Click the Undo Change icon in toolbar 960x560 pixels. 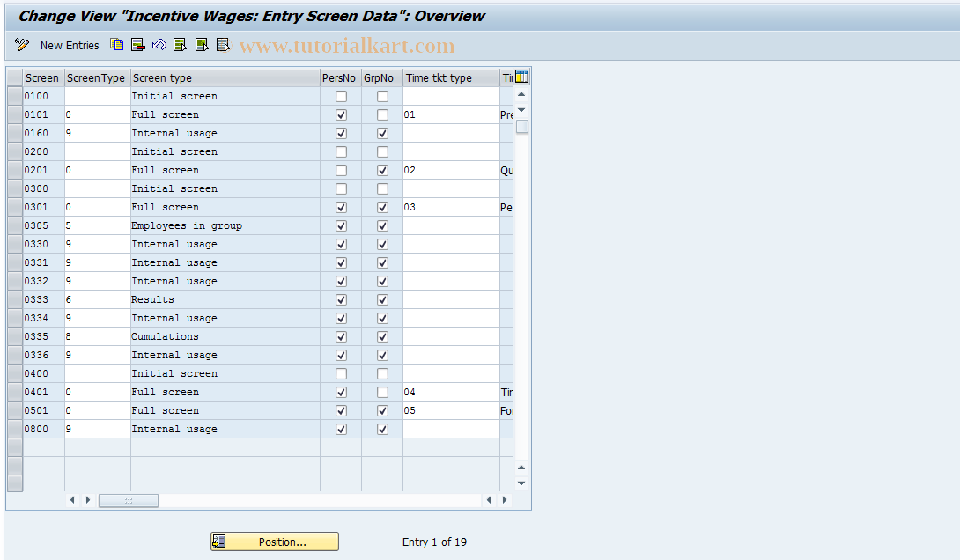click(159, 45)
